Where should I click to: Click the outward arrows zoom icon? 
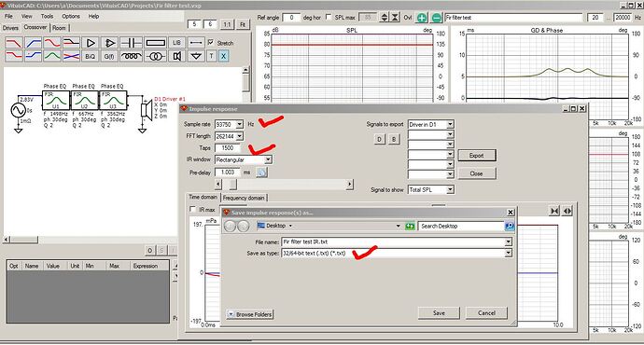pyautogui.click(x=567, y=211)
